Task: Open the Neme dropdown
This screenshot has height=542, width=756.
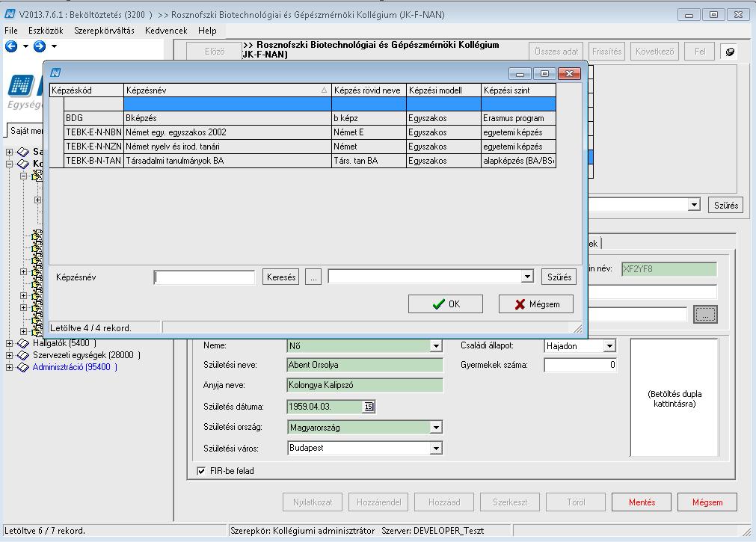Action: (x=436, y=345)
